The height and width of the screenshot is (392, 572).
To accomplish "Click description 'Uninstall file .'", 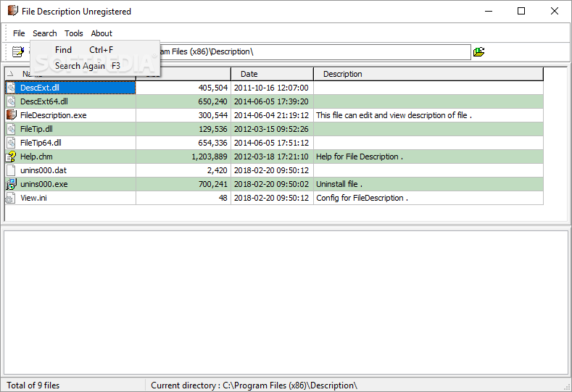I will coord(339,184).
